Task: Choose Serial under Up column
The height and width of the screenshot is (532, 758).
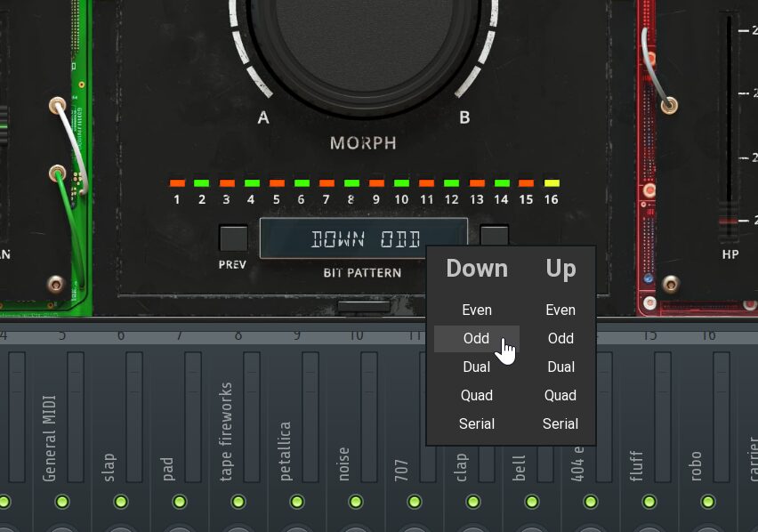Action: coord(560,423)
